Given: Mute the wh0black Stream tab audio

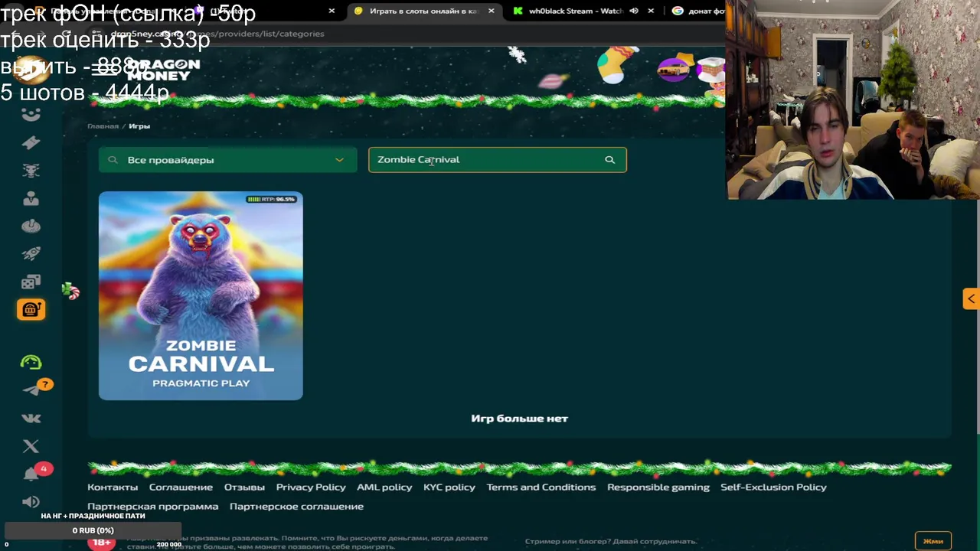Looking at the screenshot, I should (634, 11).
